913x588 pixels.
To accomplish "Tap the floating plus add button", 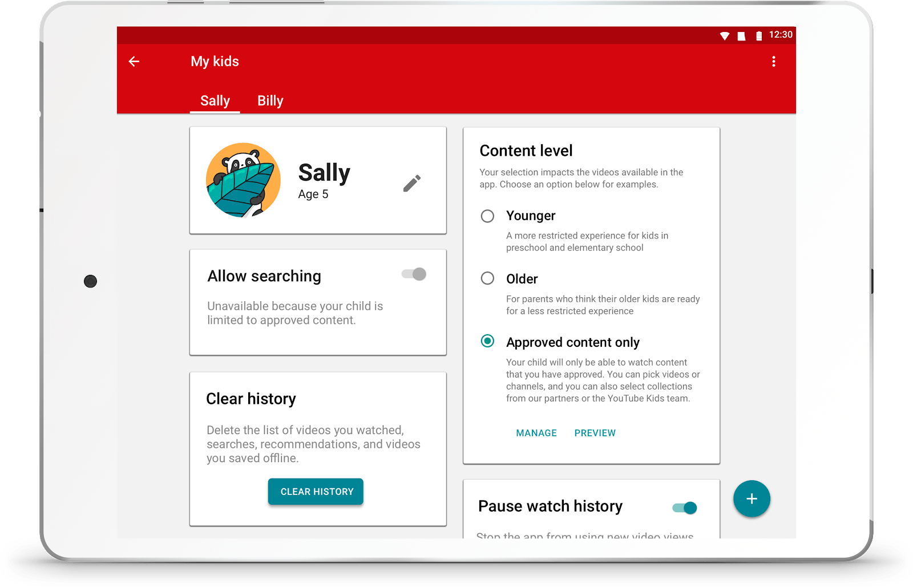I will pyautogui.click(x=752, y=499).
